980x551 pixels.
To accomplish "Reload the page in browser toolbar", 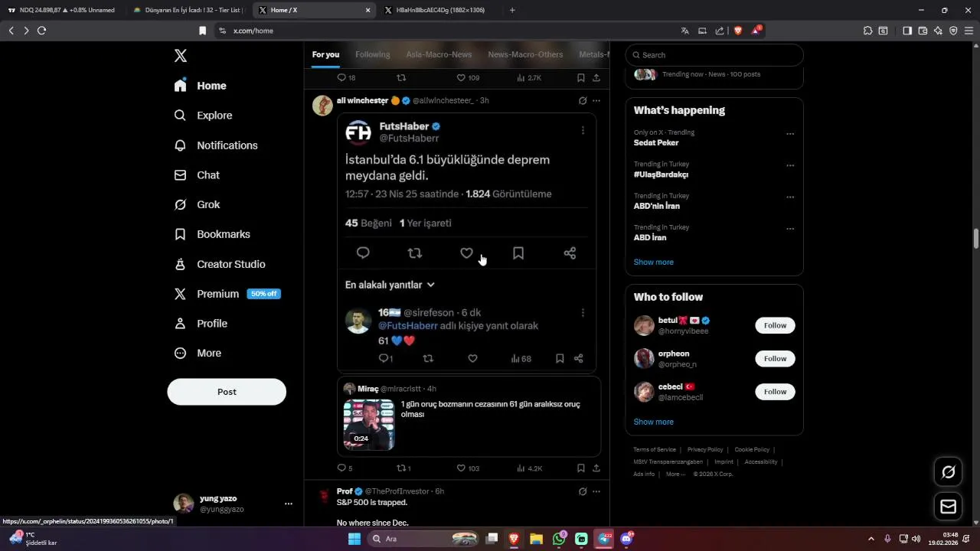I will pyautogui.click(x=41, y=31).
